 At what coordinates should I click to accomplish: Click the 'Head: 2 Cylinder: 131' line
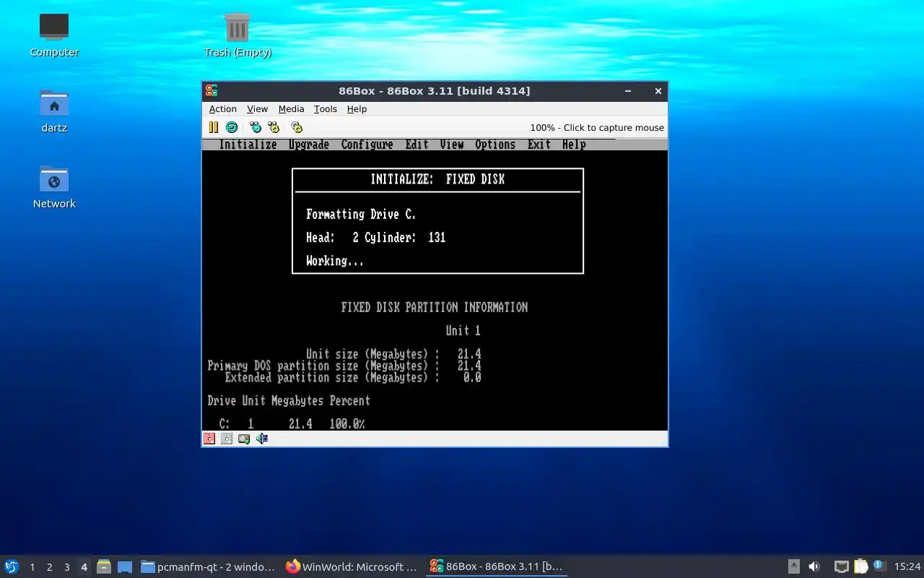click(x=375, y=238)
